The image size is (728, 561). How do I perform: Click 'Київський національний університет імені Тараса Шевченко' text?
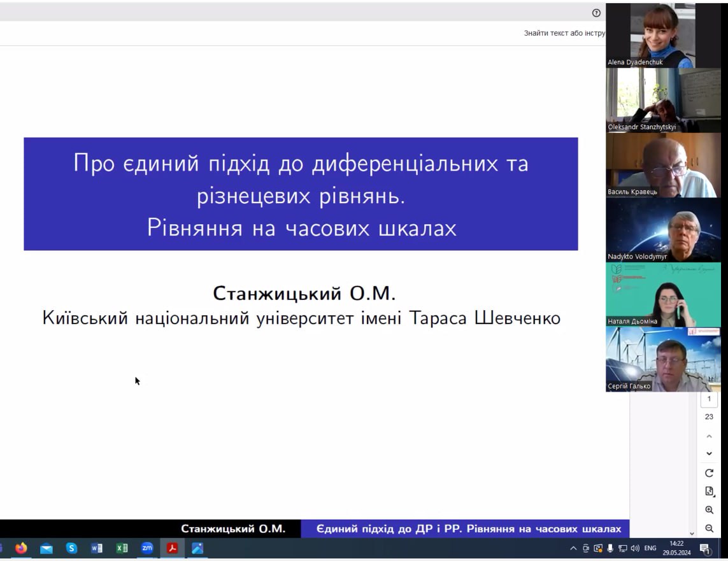(x=301, y=318)
